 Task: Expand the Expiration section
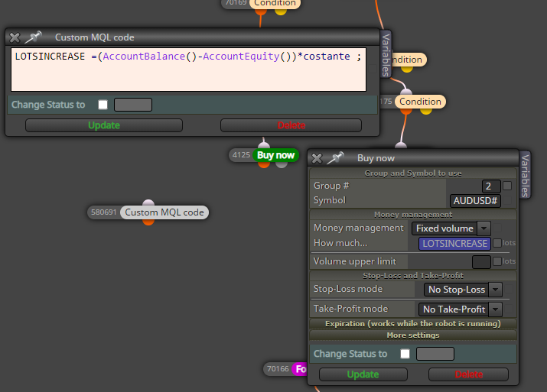point(413,324)
